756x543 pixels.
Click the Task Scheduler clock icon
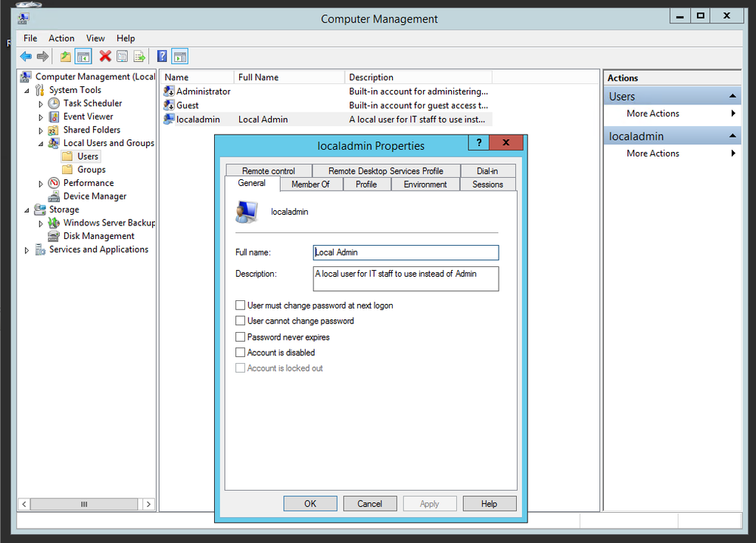pos(54,103)
